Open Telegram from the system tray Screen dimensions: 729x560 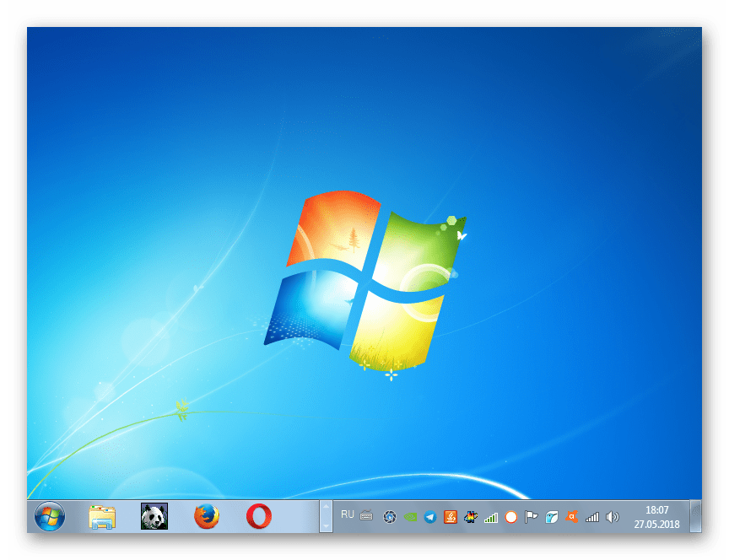point(429,518)
